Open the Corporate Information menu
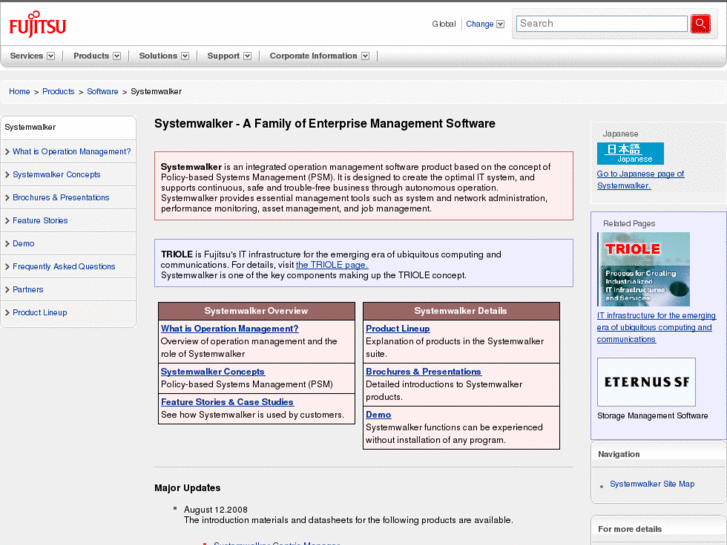The width and height of the screenshot is (727, 545). [x=313, y=56]
